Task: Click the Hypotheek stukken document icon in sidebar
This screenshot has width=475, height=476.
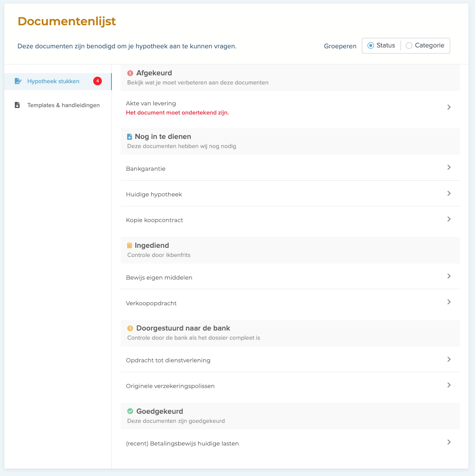Action: 18,81
